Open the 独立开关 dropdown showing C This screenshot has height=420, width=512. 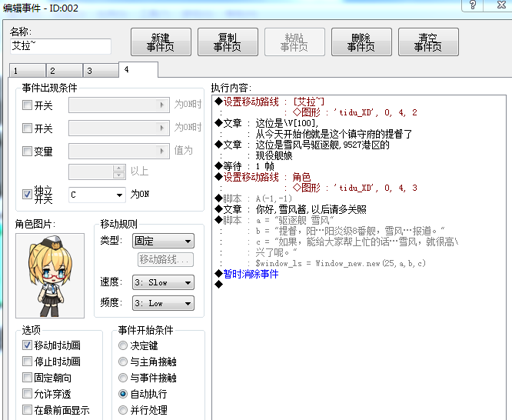97,195
